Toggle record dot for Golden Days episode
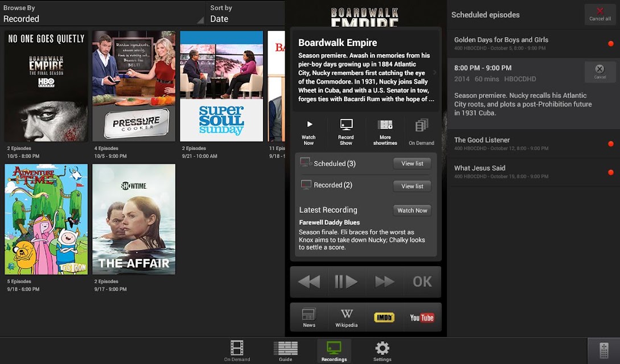The height and width of the screenshot is (364, 620). pos(610,43)
